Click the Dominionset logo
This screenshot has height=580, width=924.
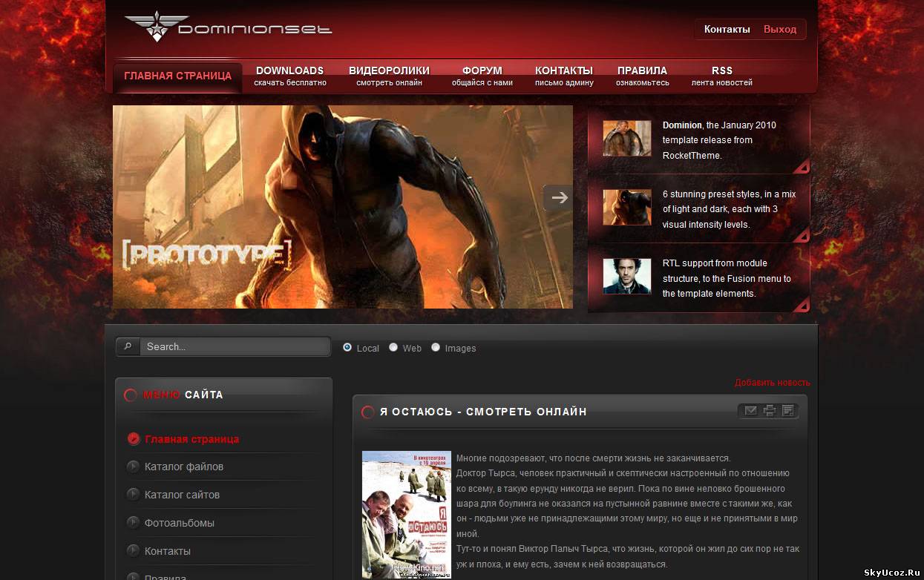[x=228, y=27]
